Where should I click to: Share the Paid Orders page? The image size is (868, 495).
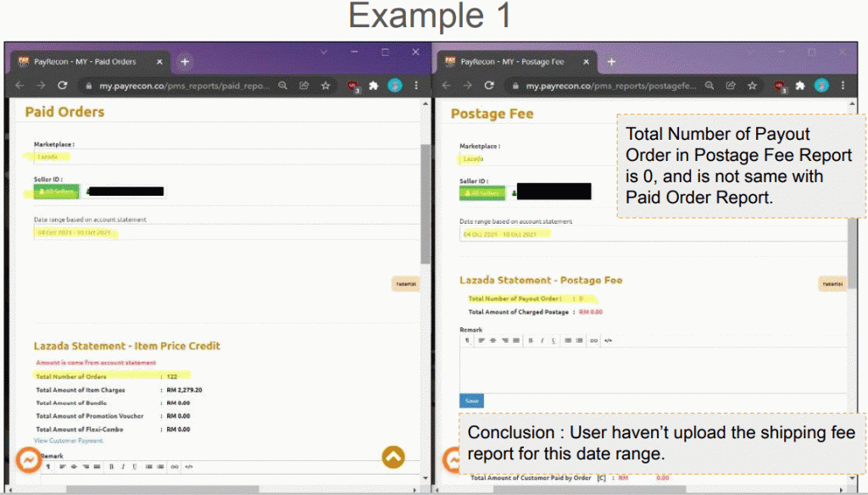[304, 86]
